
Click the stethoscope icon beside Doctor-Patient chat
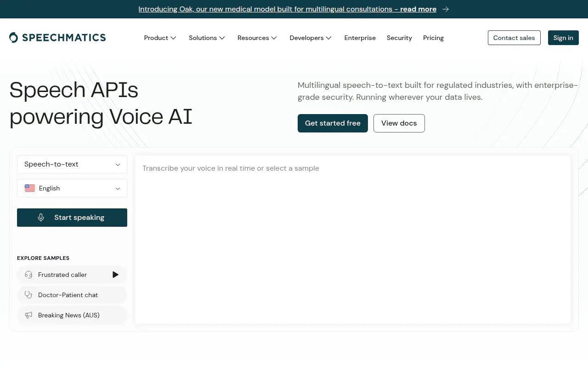point(28,295)
